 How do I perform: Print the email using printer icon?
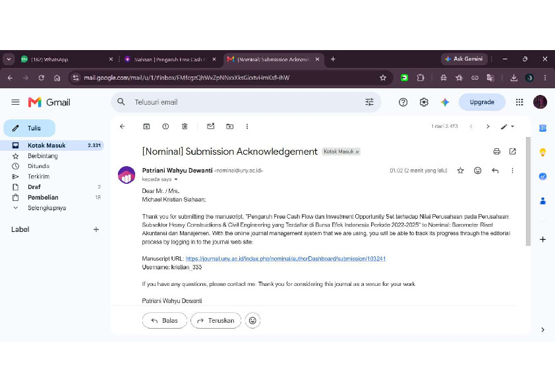496,152
